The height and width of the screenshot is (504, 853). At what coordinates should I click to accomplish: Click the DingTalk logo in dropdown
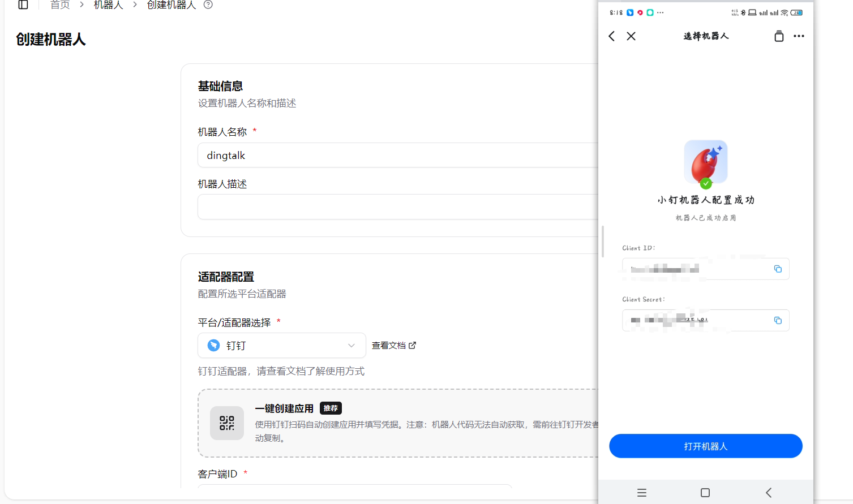click(x=213, y=346)
